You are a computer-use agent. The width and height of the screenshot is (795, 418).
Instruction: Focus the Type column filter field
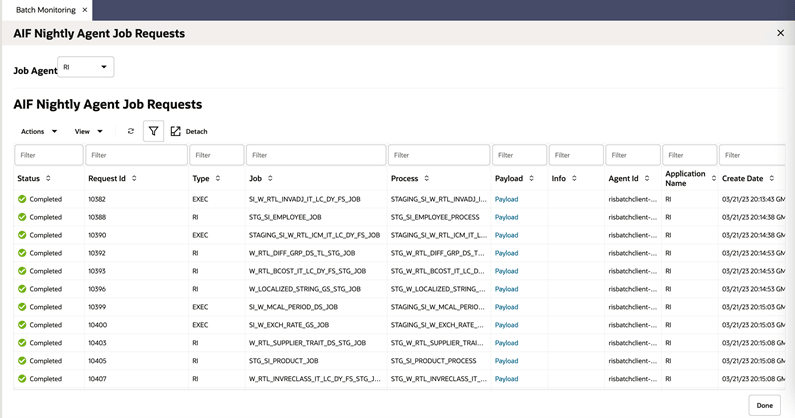tap(216, 155)
